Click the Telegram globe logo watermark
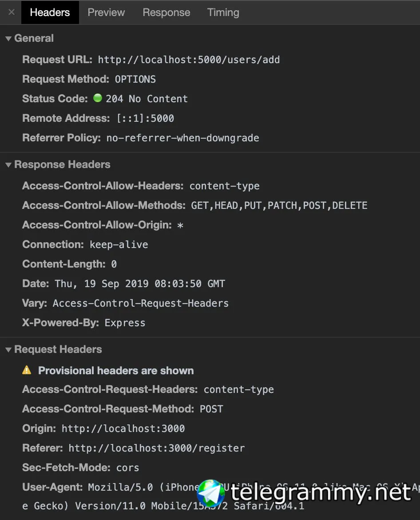The image size is (420, 520). (210, 493)
